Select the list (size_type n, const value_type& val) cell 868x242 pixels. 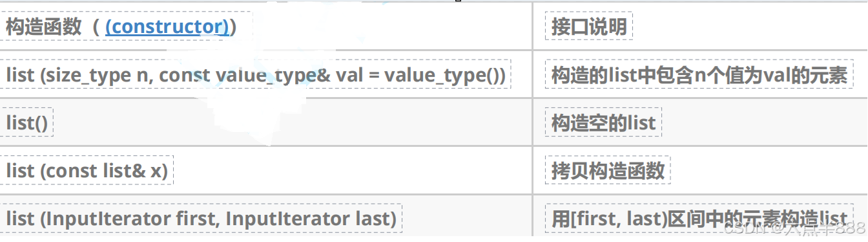[256, 75]
